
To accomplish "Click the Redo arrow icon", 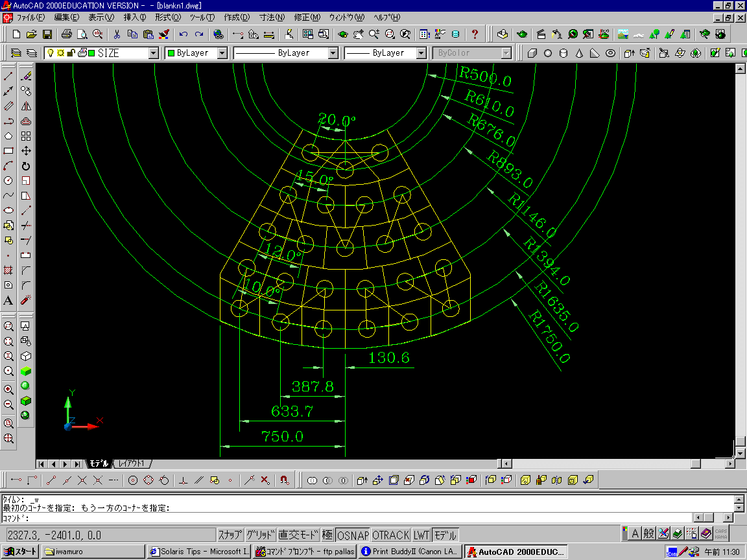I will 199,34.
